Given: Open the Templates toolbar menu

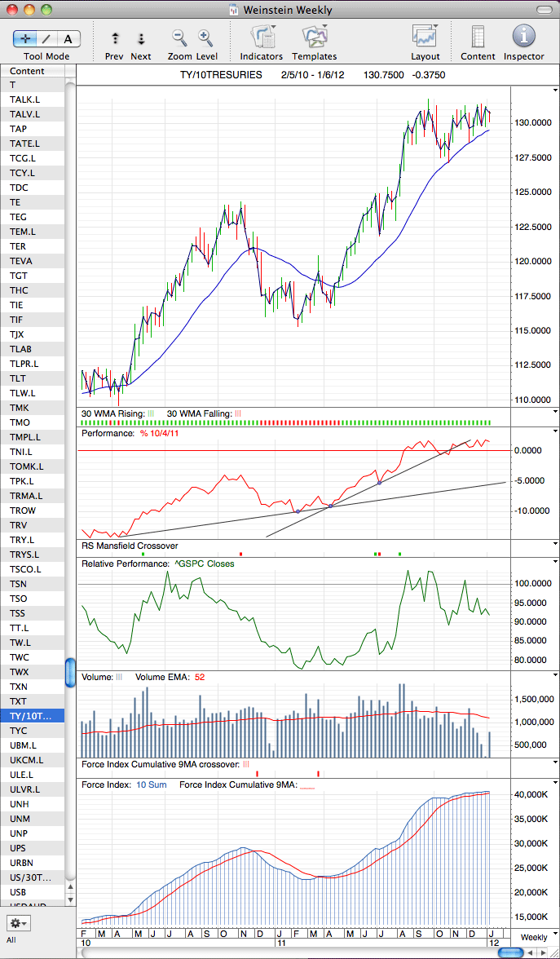Looking at the screenshot, I should tap(315, 38).
